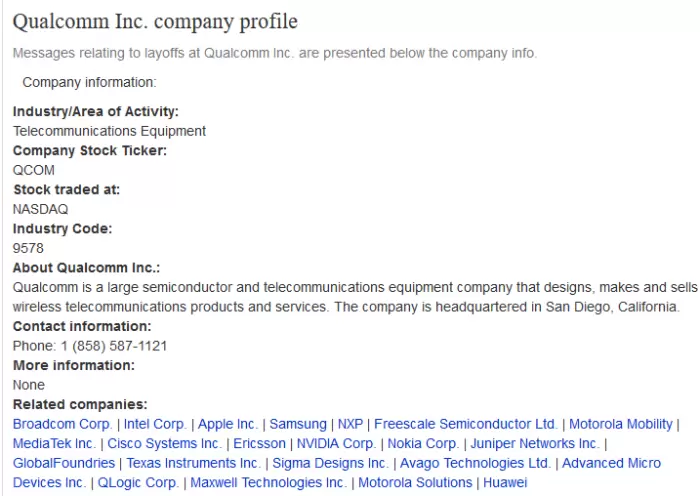Visit the Texas Instruments Inc. link
Screen dimensions: 700x496
193,463
